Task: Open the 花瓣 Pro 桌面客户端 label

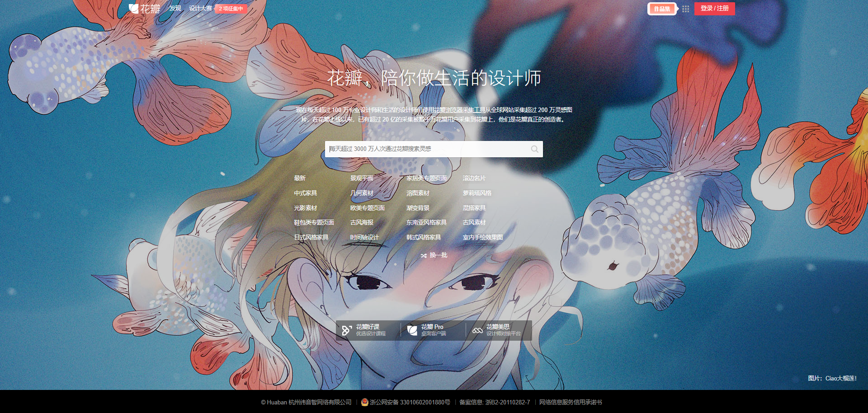Action: click(434, 330)
